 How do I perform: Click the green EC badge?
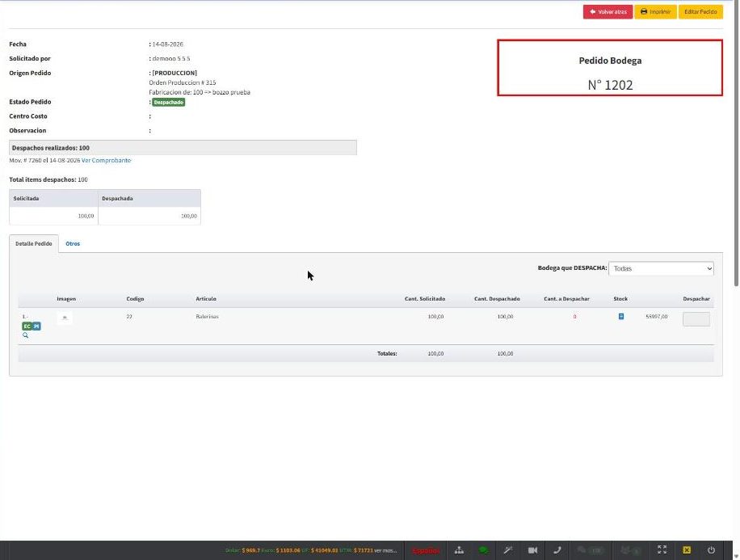[27, 326]
